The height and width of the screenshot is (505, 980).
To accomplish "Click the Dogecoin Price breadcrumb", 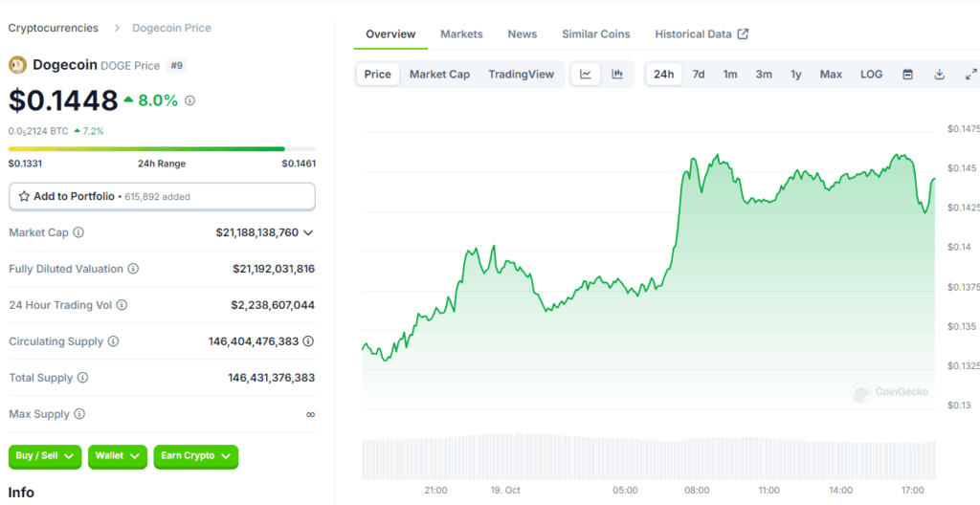I will [x=172, y=28].
